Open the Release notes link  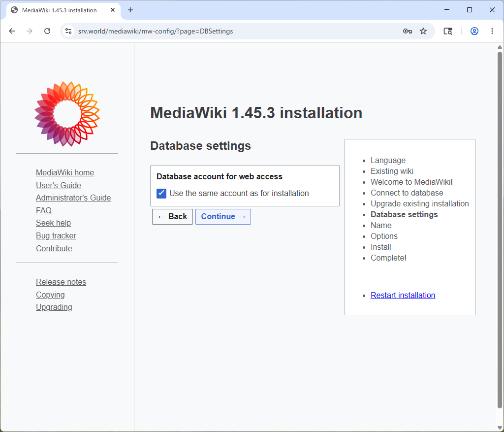[61, 282]
